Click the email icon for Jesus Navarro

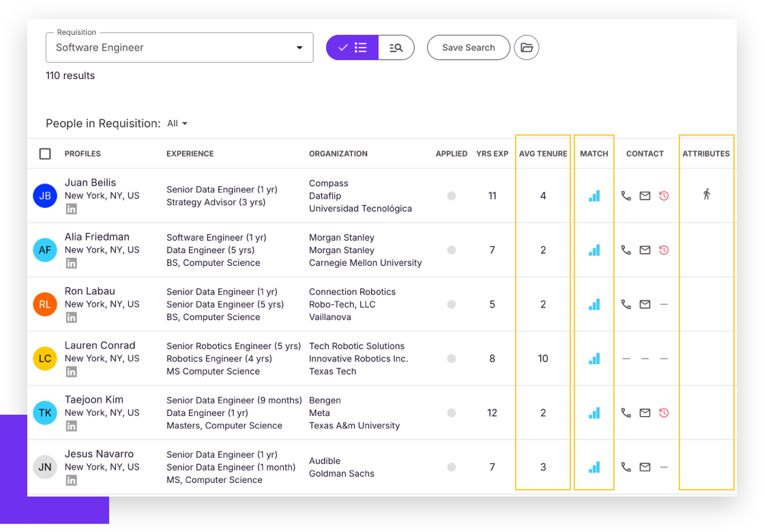tap(645, 467)
